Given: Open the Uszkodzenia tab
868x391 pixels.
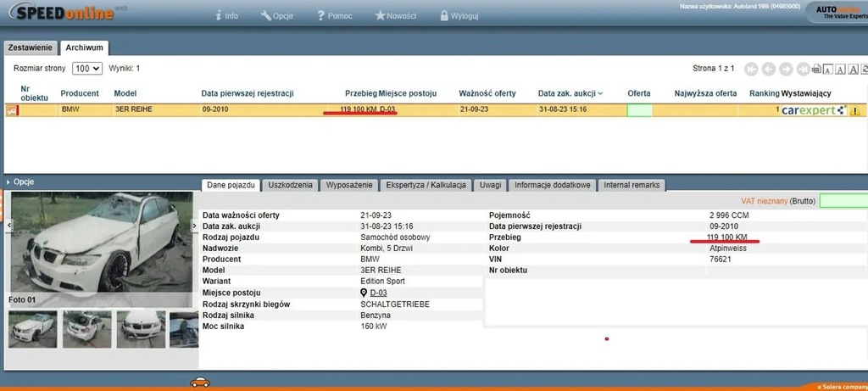Looking at the screenshot, I should (x=290, y=185).
